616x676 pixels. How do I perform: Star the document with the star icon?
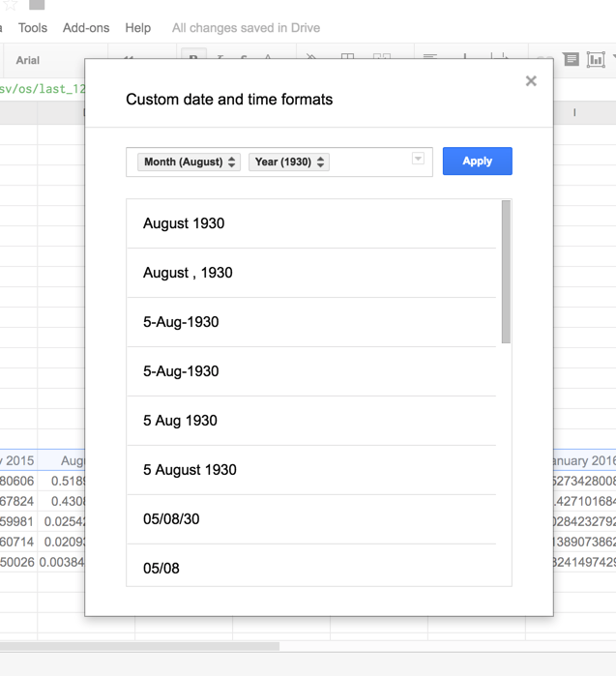pyautogui.click(x=11, y=5)
